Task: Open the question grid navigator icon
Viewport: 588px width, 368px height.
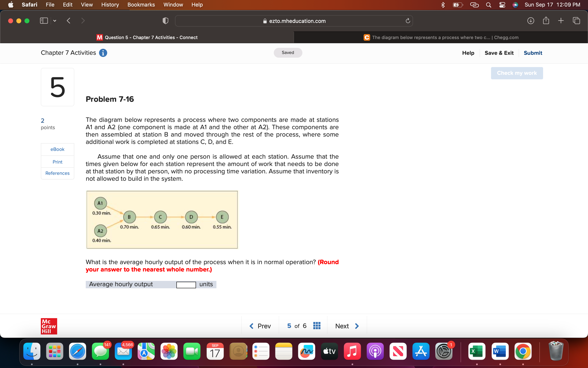Action: click(317, 326)
